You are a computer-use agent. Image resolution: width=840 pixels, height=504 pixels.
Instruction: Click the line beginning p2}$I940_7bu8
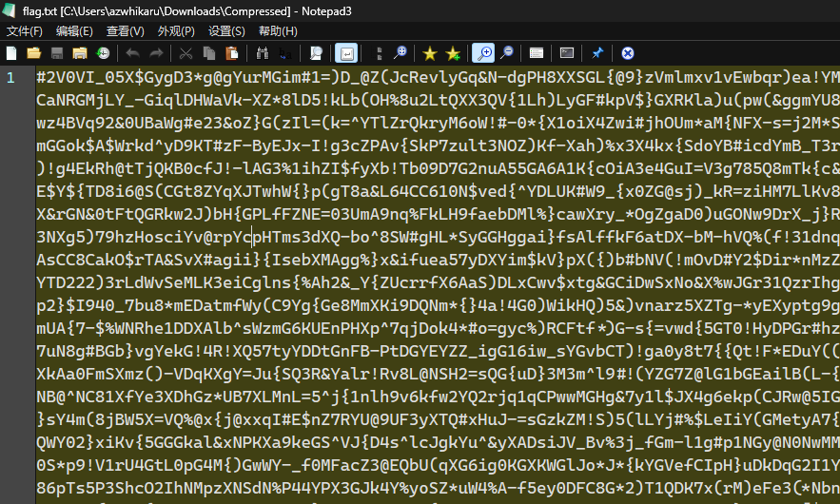(438, 305)
